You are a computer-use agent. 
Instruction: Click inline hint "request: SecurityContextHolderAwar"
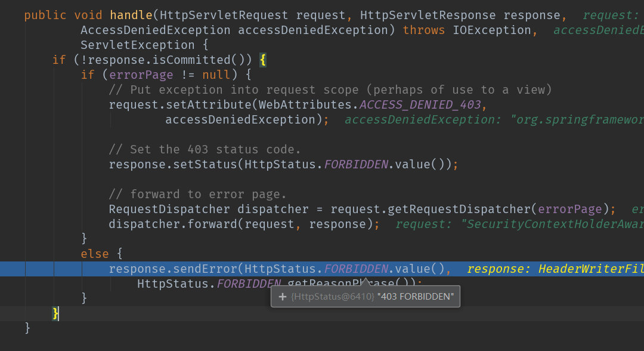click(519, 224)
